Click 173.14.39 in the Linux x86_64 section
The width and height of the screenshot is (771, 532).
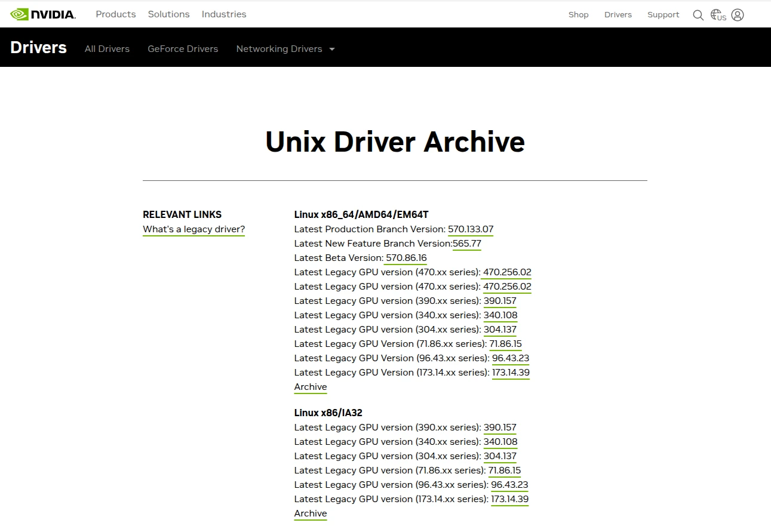point(511,373)
